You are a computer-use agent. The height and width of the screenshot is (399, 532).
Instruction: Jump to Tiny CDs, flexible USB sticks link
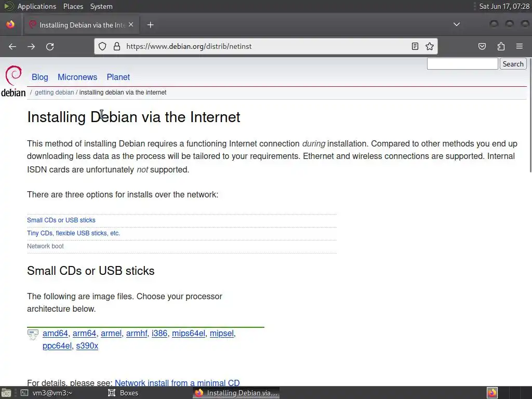tap(73, 233)
